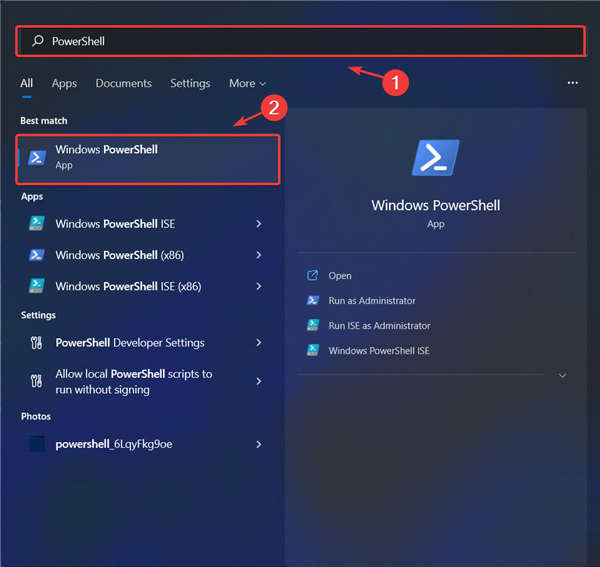Screen dimensions: 600x567
Task: Expand Windows PowerShell ISE chevron
Action: point(259,224)
